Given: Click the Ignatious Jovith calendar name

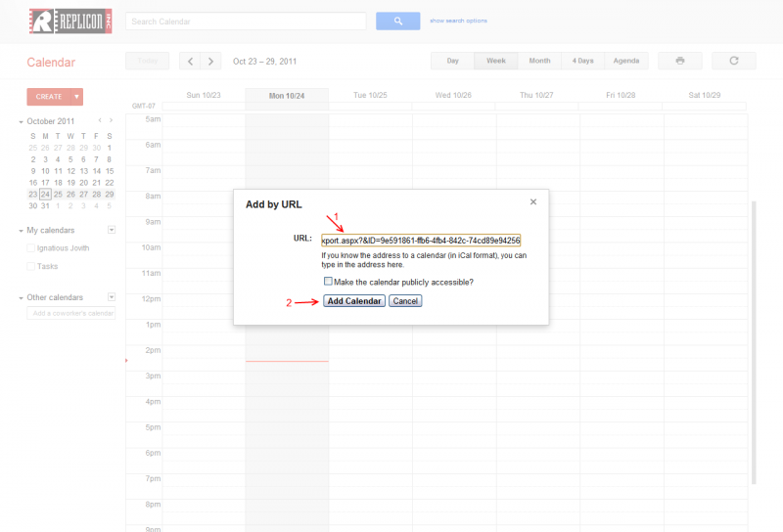Looking at the screenshot, I should 63,248.
